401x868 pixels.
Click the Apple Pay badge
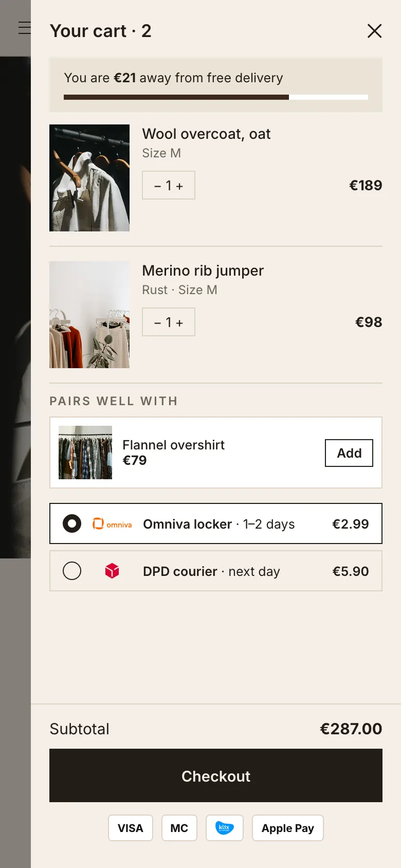coord(288,828)
